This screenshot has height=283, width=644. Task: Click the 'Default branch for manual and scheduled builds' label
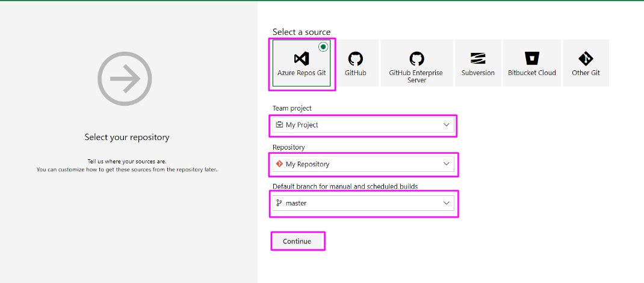click(x=345, y=187)
